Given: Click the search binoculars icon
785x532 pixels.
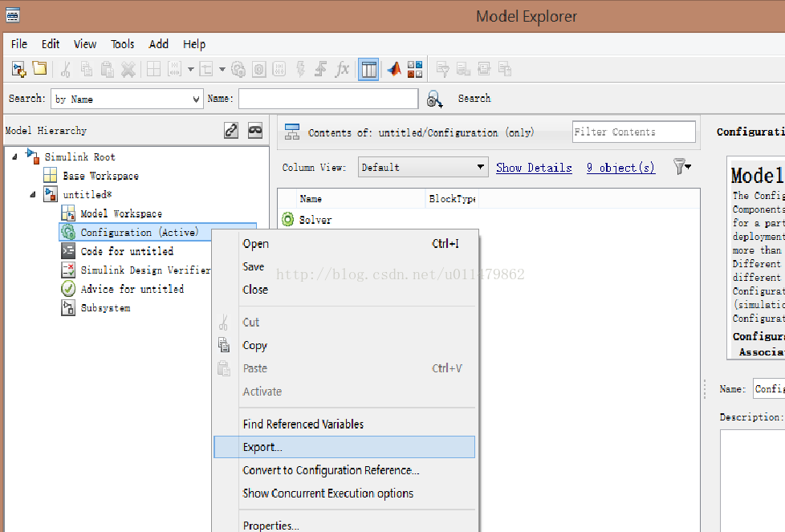Looking at the screenshot, I should click(x=434, y=99).
